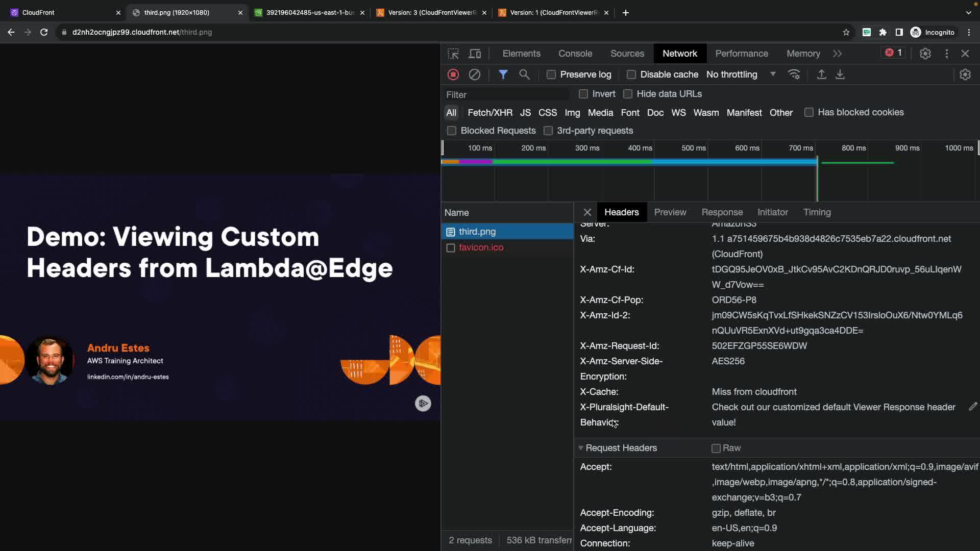Enable the Preserve log checkbox
Viewport: 980px width, 551px height.
551,74
